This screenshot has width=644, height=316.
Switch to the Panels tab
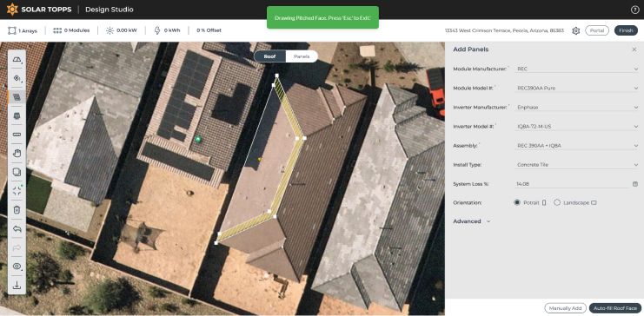click(x=302, y=56)
